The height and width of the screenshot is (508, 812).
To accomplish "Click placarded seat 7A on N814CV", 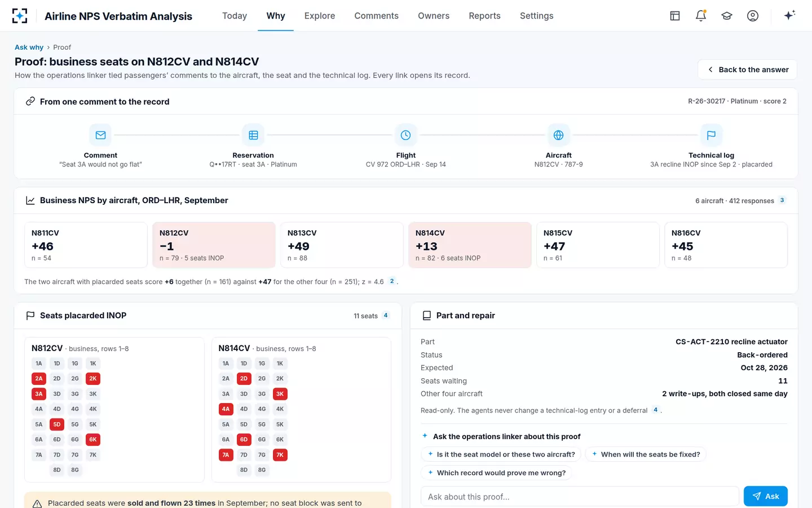I will coord(226,455).
